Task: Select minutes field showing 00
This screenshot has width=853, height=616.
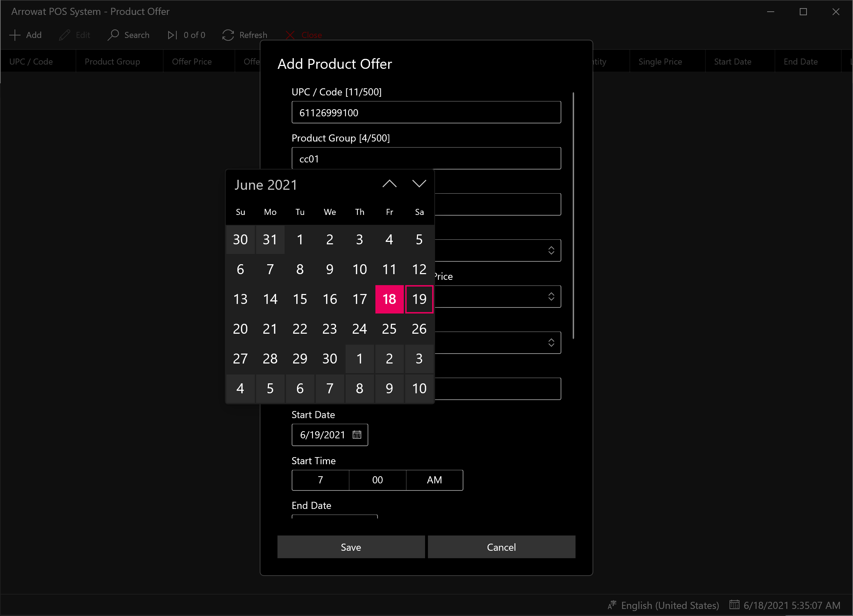Action: tap(377, 480)
